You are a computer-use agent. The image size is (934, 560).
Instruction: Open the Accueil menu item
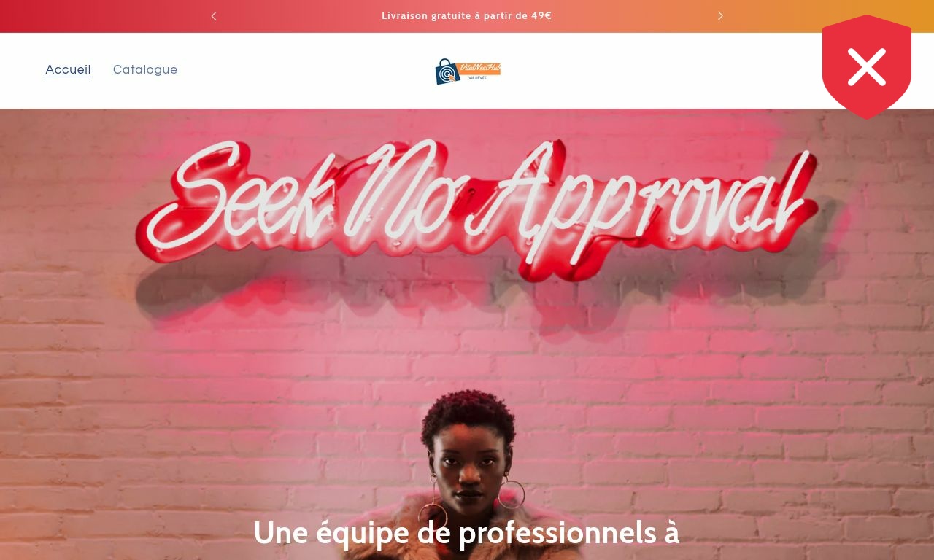click(x=68, y=70)
